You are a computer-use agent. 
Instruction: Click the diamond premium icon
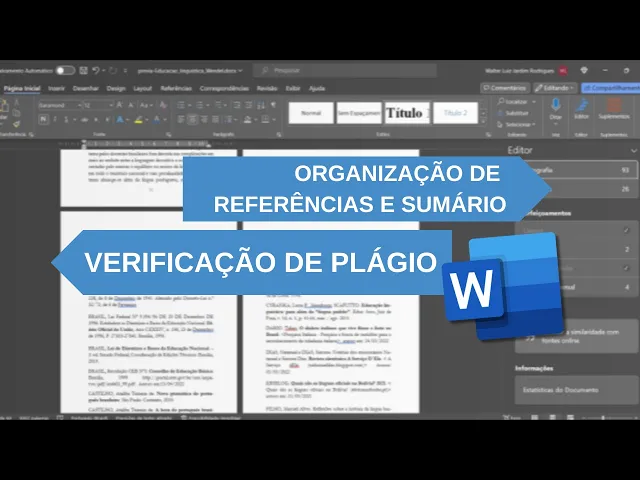tap(584, 70)
